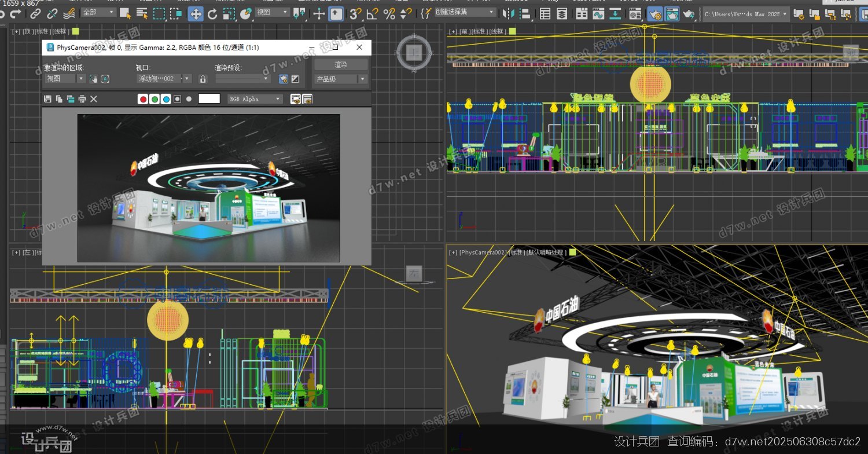Click the Render Production teapot icon
The image size is (868, 454).
tap(688, 14)
